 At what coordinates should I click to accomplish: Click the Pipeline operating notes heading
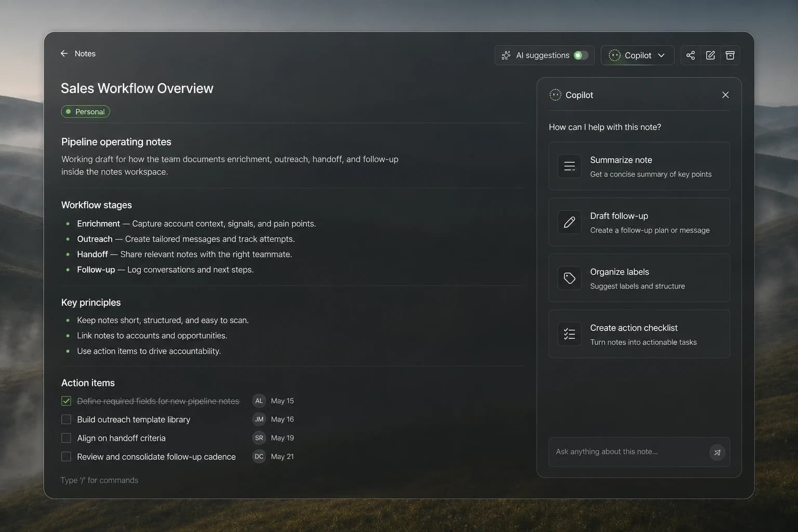tap(116, 142)
